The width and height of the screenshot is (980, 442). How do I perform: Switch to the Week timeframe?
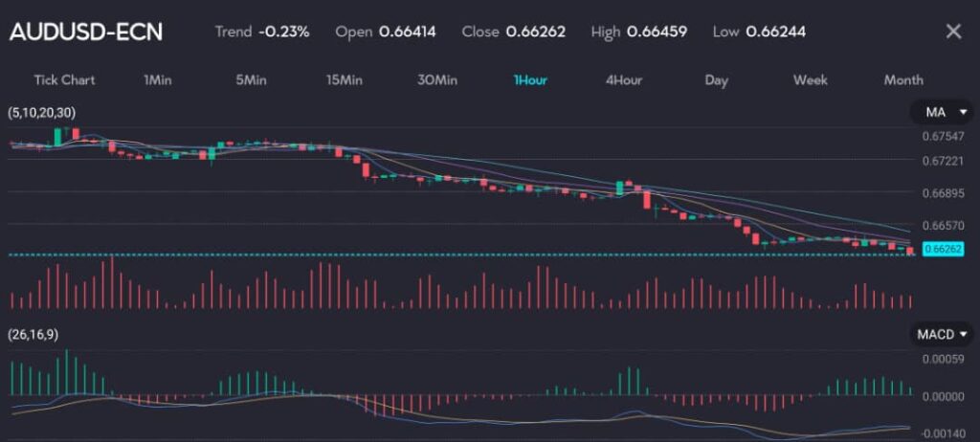(x=811, y=80)
